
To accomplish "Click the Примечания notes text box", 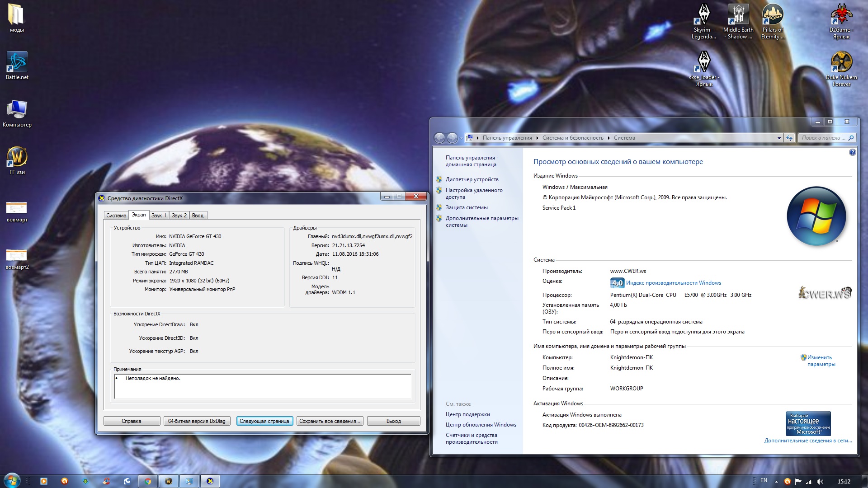I will (263, 386).
